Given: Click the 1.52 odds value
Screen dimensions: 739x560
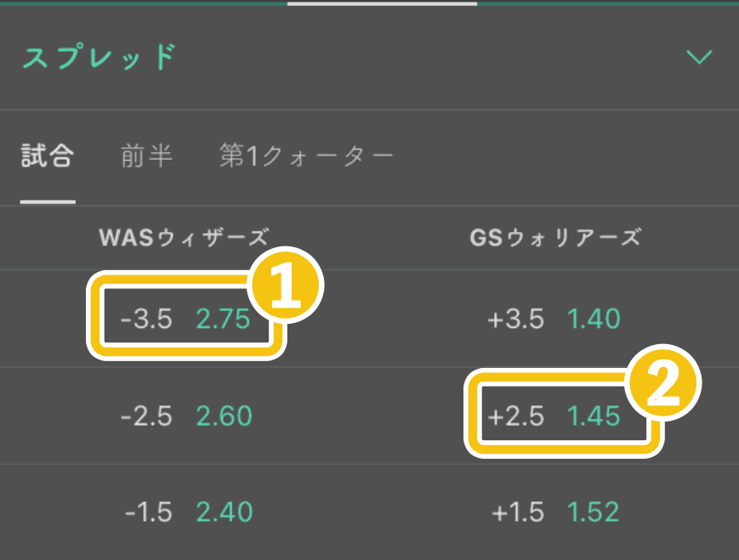Looking at the screenshot, I should pos(594,512).
